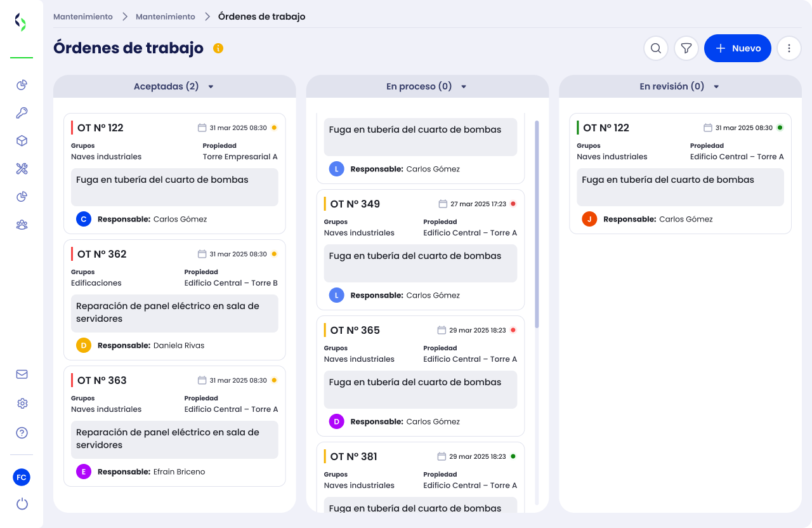This screenshot has width=812, height=528.
Task: Click purple D avatar on OT Nº 365
Action: 337,421
